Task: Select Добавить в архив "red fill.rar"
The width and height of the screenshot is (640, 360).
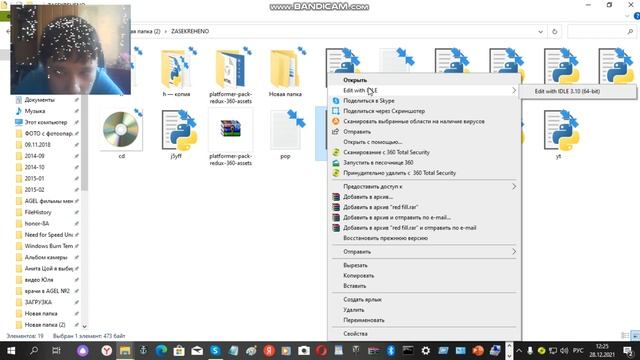Action: tap(380, 207)
